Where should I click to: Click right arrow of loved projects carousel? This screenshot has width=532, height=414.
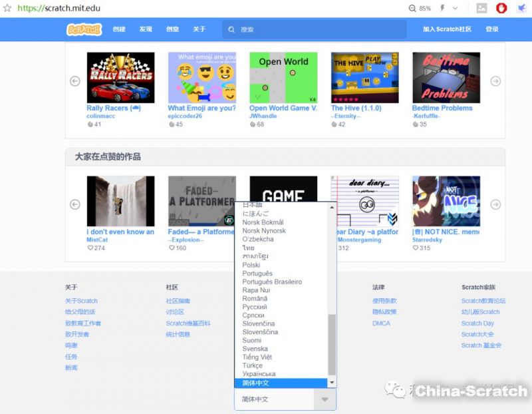pyautogui.click(x=495, y=204)
